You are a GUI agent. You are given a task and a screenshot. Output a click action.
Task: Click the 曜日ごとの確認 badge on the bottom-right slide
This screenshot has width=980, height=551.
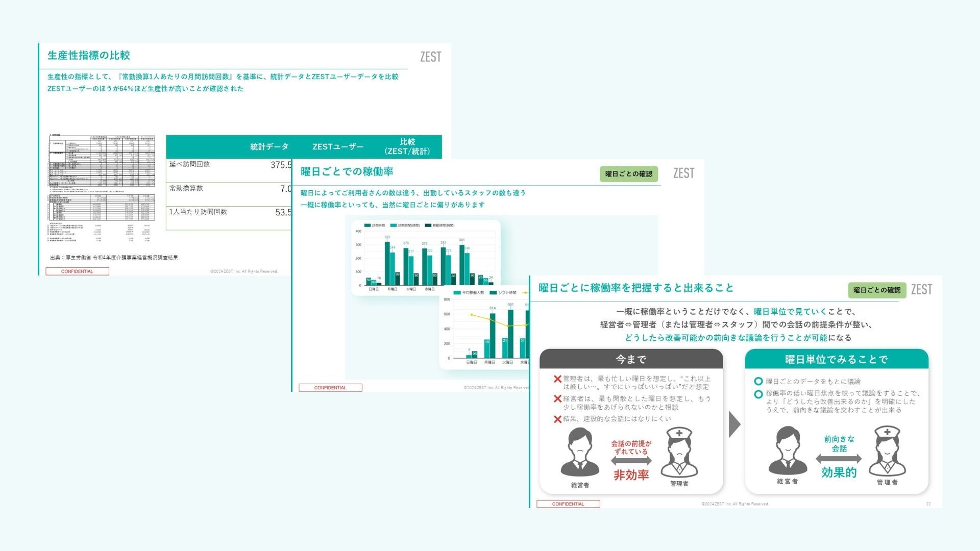coord(876,290)
